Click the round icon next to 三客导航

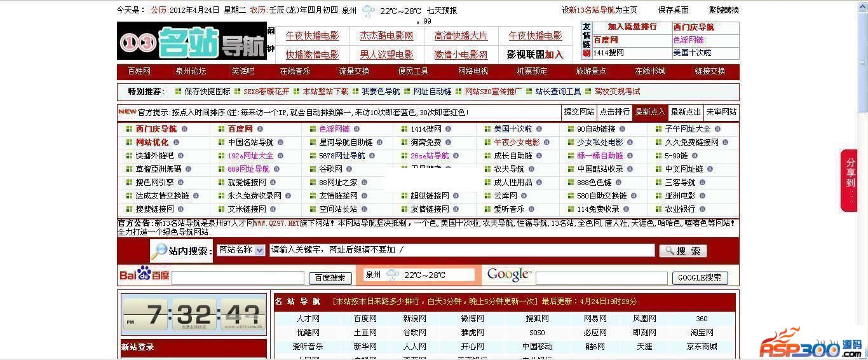tap(702, 183)
